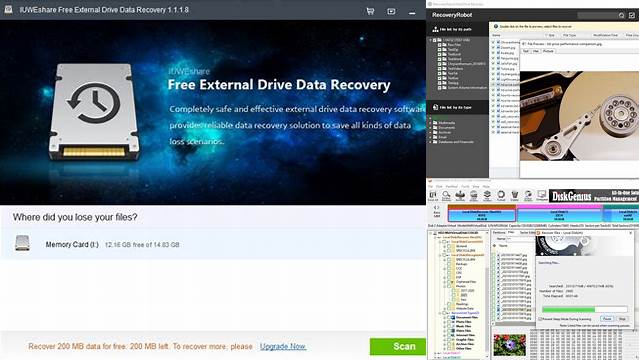Click the RecoveryRobot home icon
Image resolution: width=639 pixels, height=360 pixels.
click(x=621, y=15)
